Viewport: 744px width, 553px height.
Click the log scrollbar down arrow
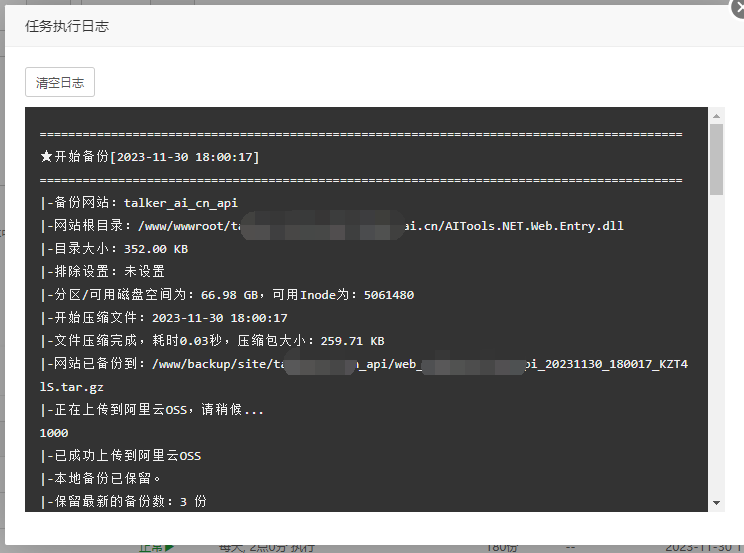click(x=716, y=503)
